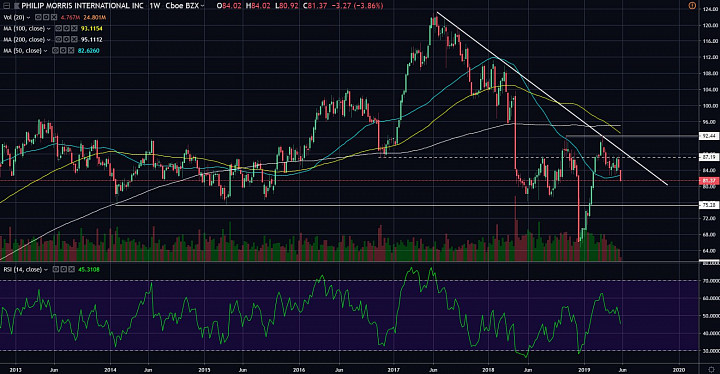Click the flag icon next to the Philip Morris title

pyautogui.click(x=17, y=6)
